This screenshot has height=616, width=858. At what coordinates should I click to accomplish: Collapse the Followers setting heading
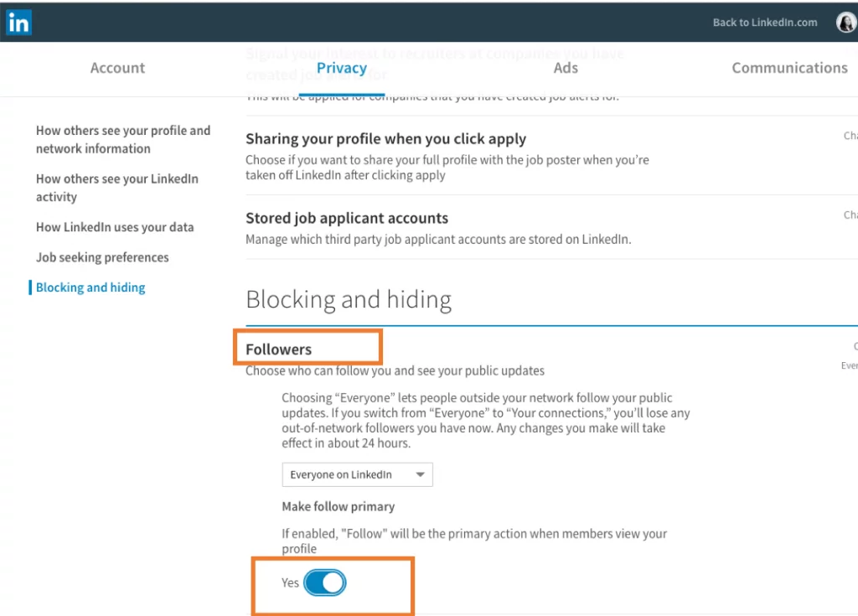tap(278, 349)
